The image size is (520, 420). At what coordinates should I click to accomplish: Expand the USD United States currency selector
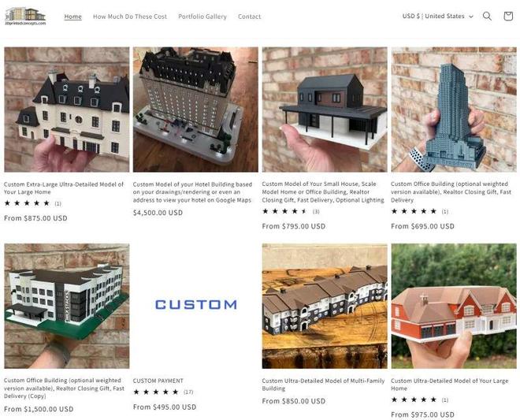click(x=437, y=16)
